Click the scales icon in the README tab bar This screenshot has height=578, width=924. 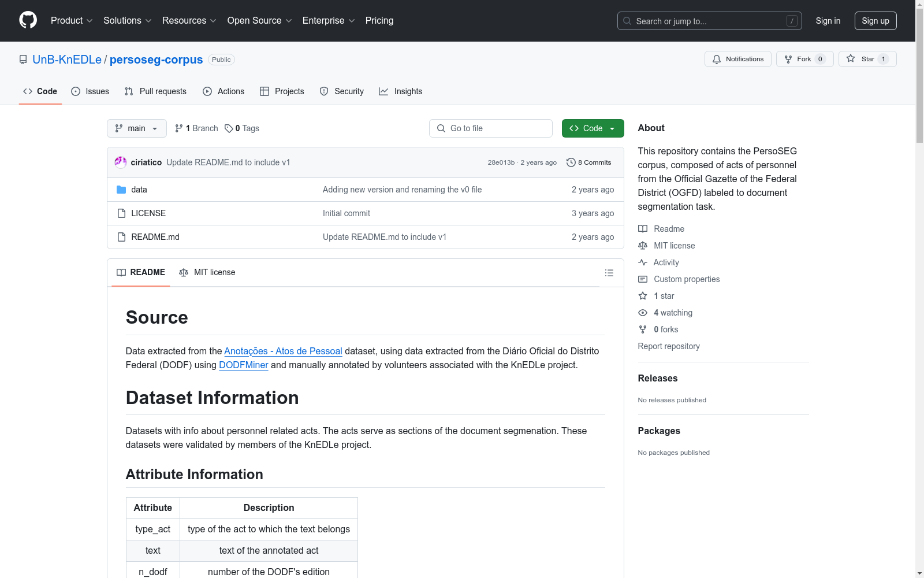184,272
